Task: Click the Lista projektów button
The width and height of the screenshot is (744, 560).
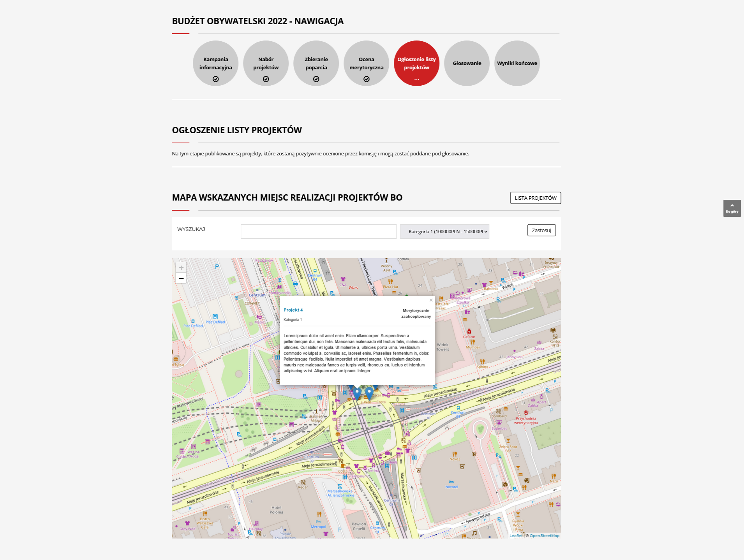Action: [536, 198]
